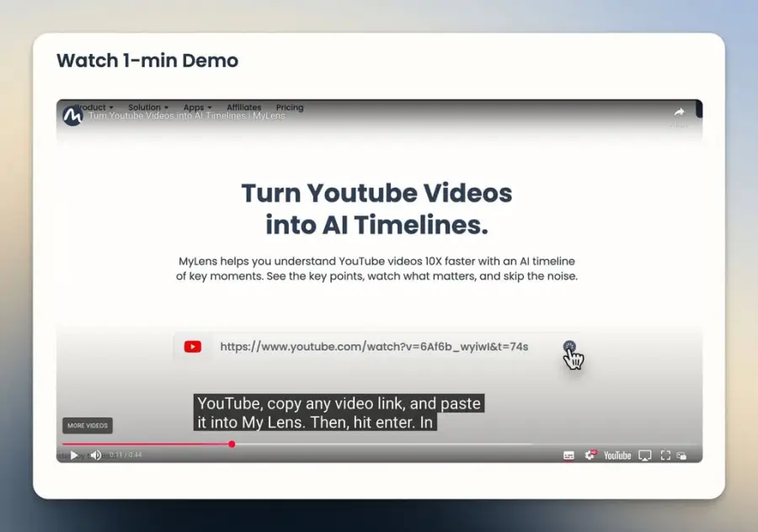This screenshot has width=758, height=532.
Task: Expand the Solution menu dropdown
Action: coord(148,107)
